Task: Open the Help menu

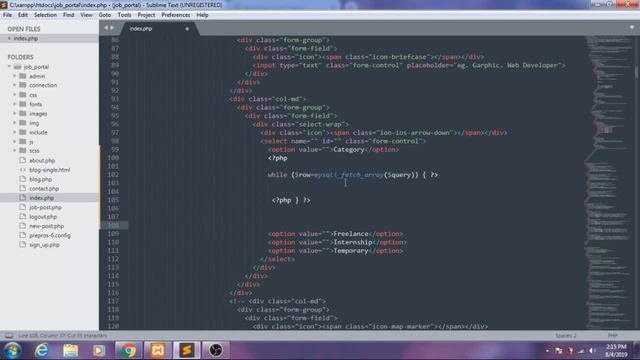Action: (202, 15)
